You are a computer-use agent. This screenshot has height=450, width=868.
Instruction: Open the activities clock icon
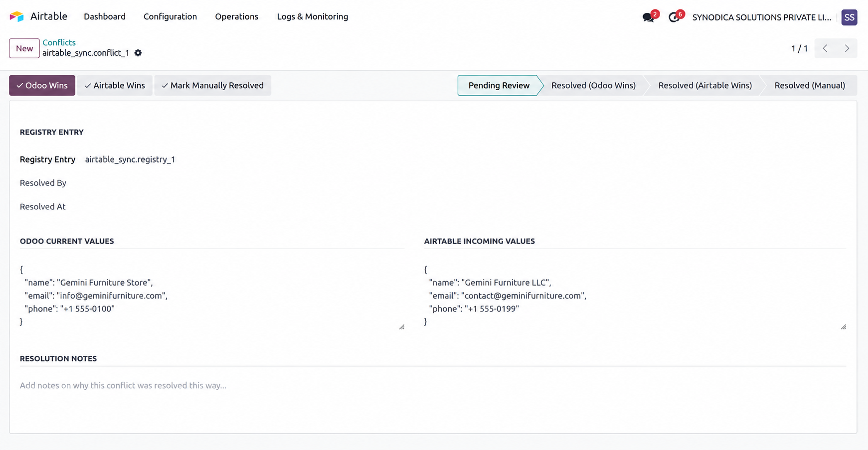[x=674, y=17]
